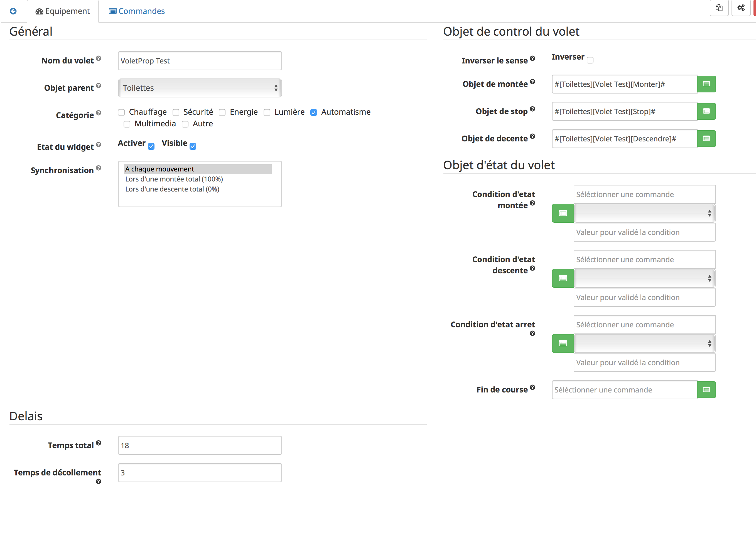Image resolution: width=756 pixels, height=540 pixels.
Task: Select 'A chaque mouvement' synchronisation option
Action: click(x=198, y=169)
